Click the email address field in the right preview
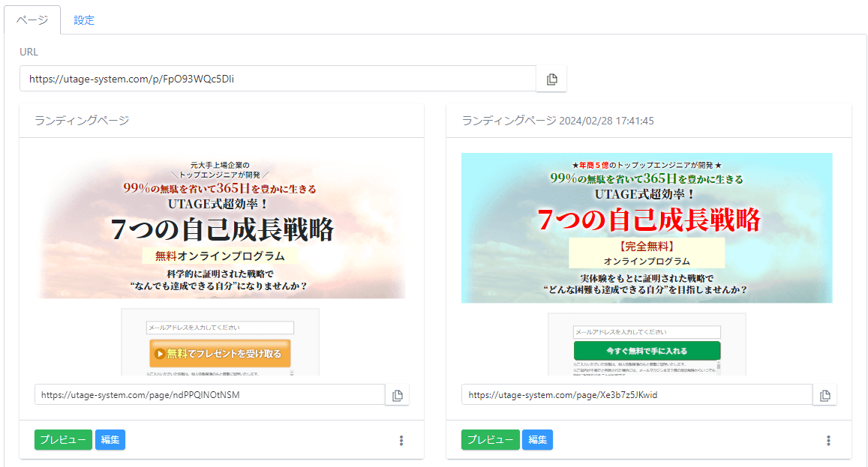The image size is (868, 467). [x=647, y=332]
